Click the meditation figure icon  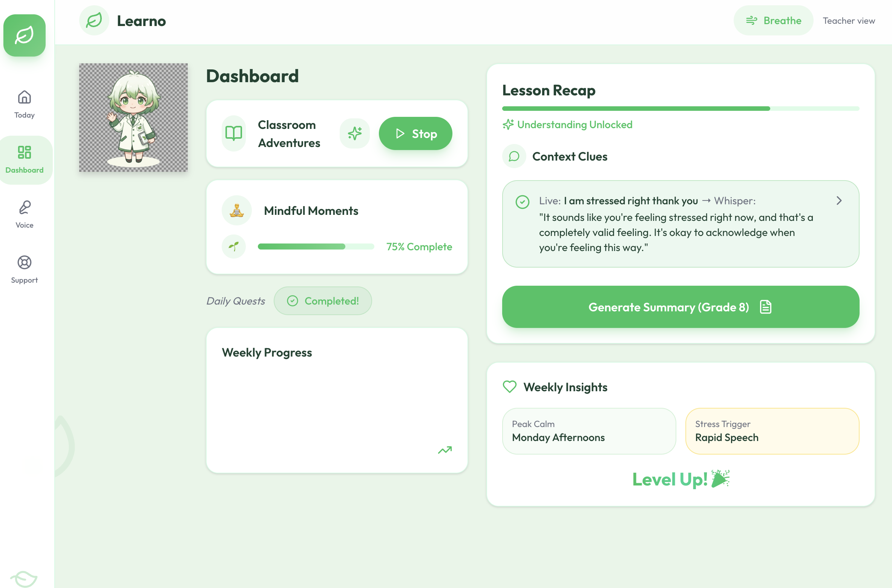coord(237,210)
